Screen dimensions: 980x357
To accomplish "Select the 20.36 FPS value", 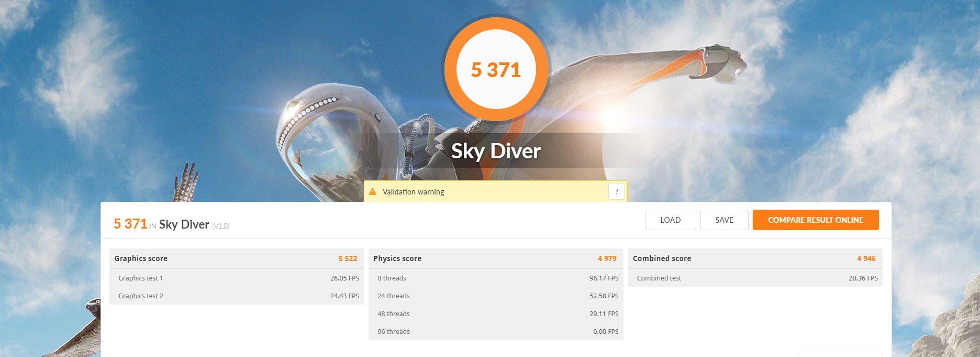I will coord(863,278).
